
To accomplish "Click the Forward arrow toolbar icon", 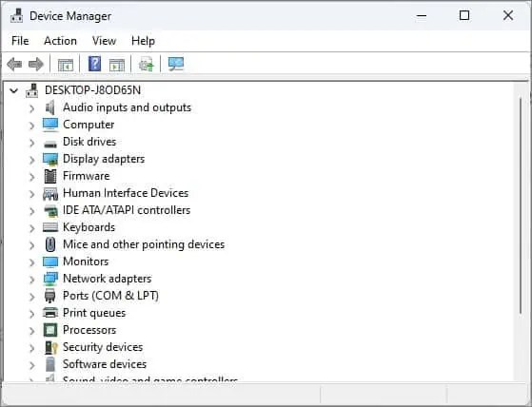I will click(x=36, y=64).
